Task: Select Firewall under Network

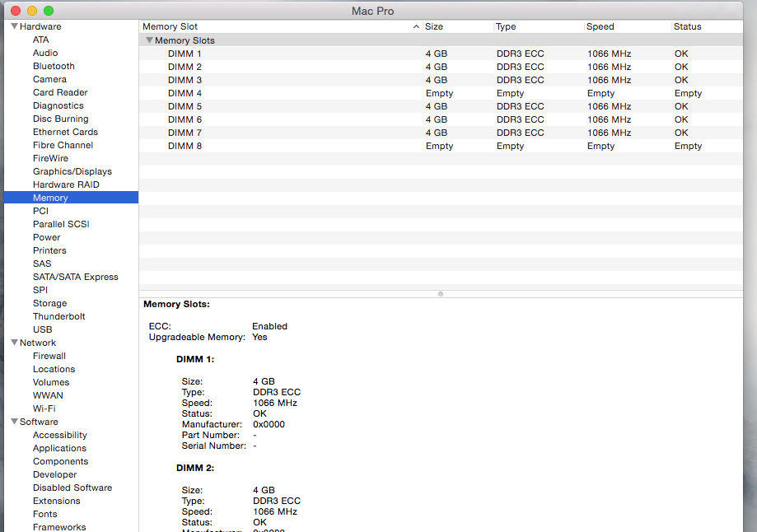Action: [x=49, y=356]
